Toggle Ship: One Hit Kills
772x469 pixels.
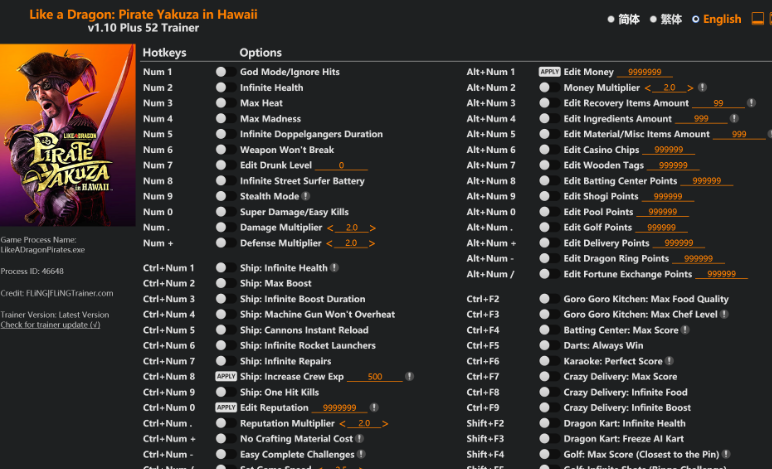pos(225,392)
